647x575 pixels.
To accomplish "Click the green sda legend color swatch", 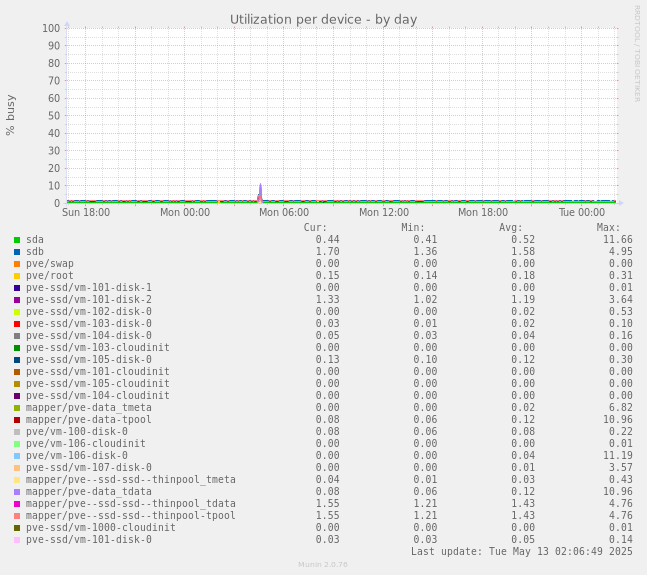I will click(x=17, y=240).
